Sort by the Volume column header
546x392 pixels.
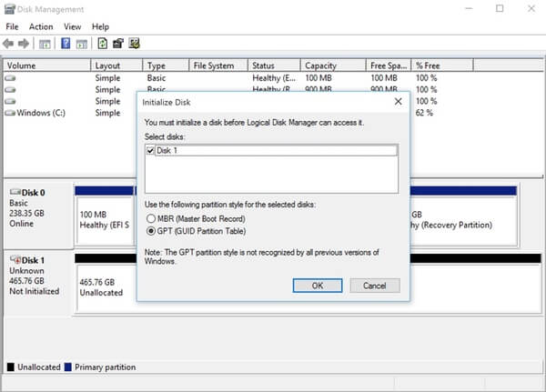coord(47,65)
